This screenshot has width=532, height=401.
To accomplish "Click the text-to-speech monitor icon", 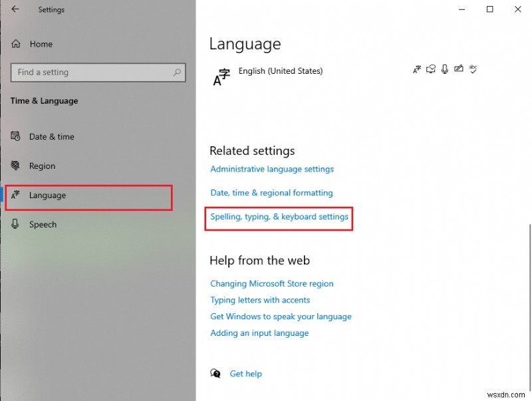I will click(x=430, y=69).
